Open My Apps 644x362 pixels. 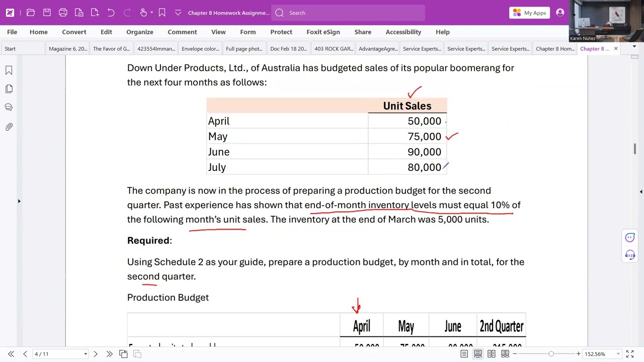coord(530,13)
